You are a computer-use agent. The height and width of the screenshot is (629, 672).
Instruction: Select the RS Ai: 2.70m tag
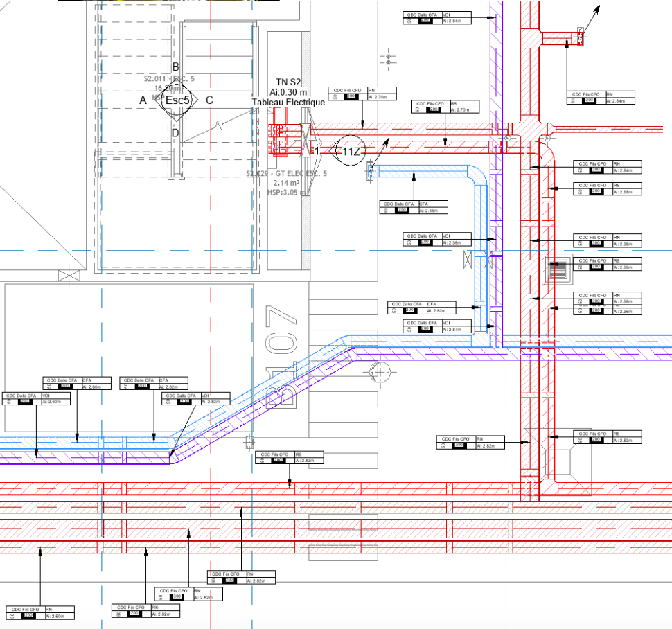click(x=445, y=106)
